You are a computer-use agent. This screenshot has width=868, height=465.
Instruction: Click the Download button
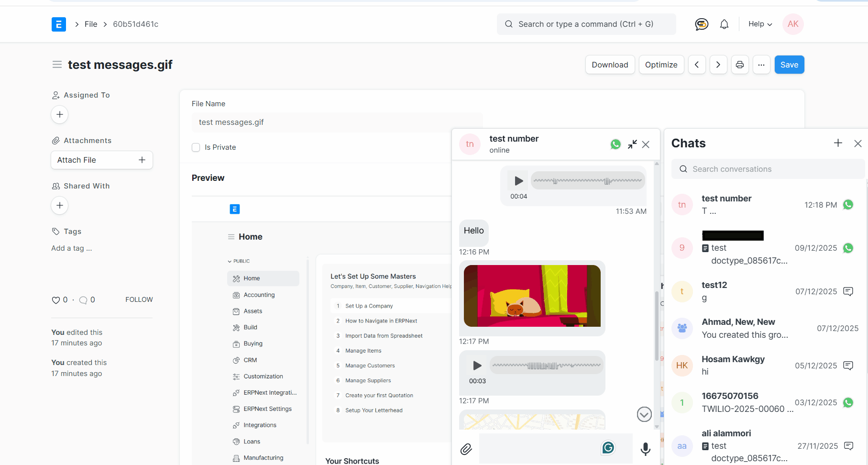click(610, 65)
